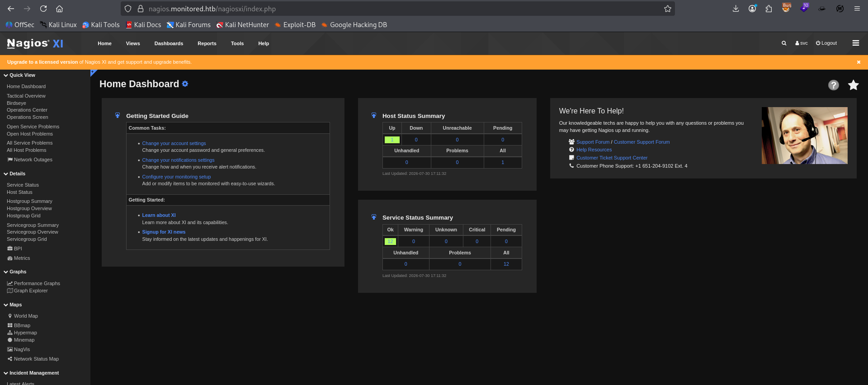
Task: Collapse the Quick View sidebar section
Action: (x=19, y=75)
